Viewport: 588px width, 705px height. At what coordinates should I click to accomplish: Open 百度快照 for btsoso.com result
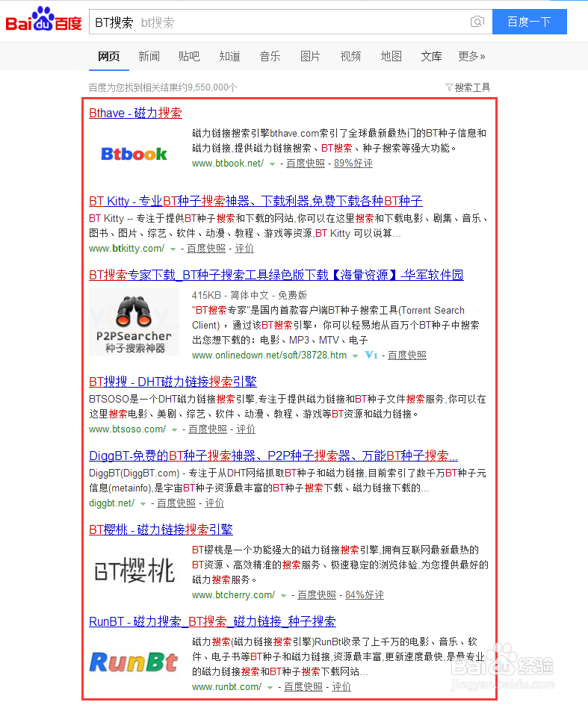tap(208, 429)
